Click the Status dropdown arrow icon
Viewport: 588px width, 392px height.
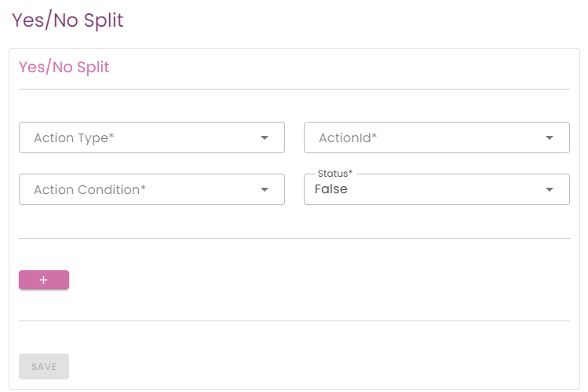pos(550,189)
